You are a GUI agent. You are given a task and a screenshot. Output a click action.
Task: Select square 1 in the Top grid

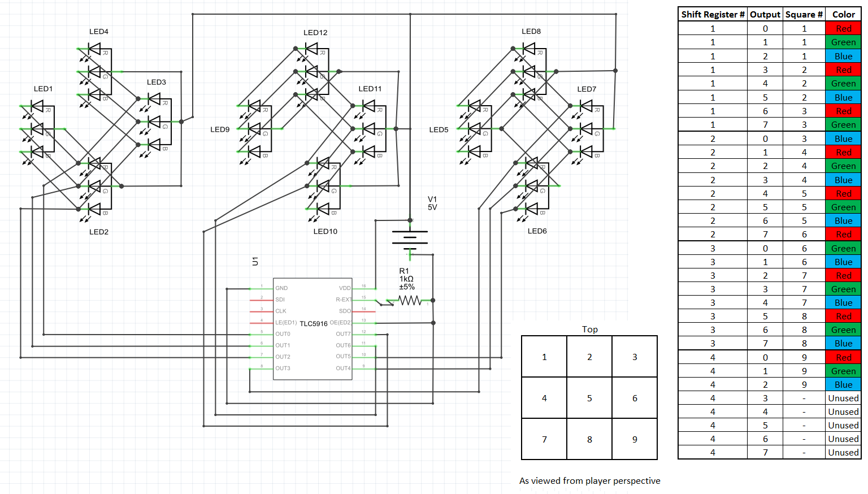tap(544, 357)
